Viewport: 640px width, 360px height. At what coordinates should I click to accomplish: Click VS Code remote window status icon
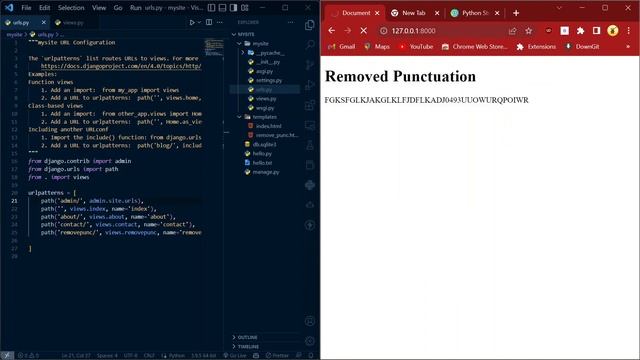click(7, 356)
